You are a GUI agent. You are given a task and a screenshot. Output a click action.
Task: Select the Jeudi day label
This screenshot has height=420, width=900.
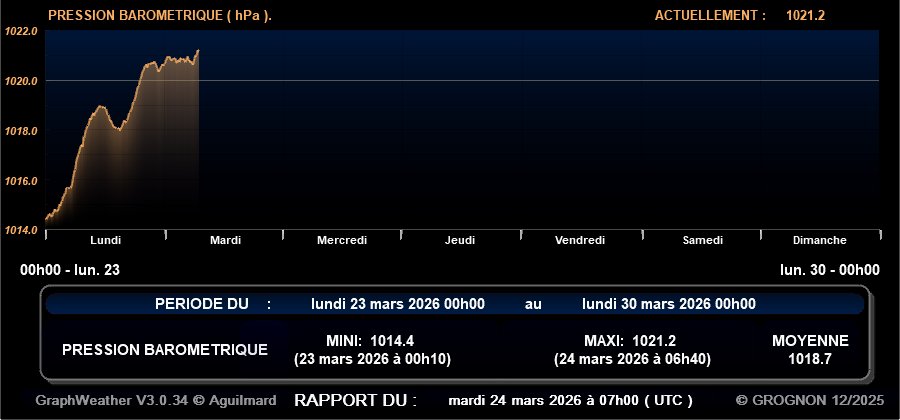[460, 240]
